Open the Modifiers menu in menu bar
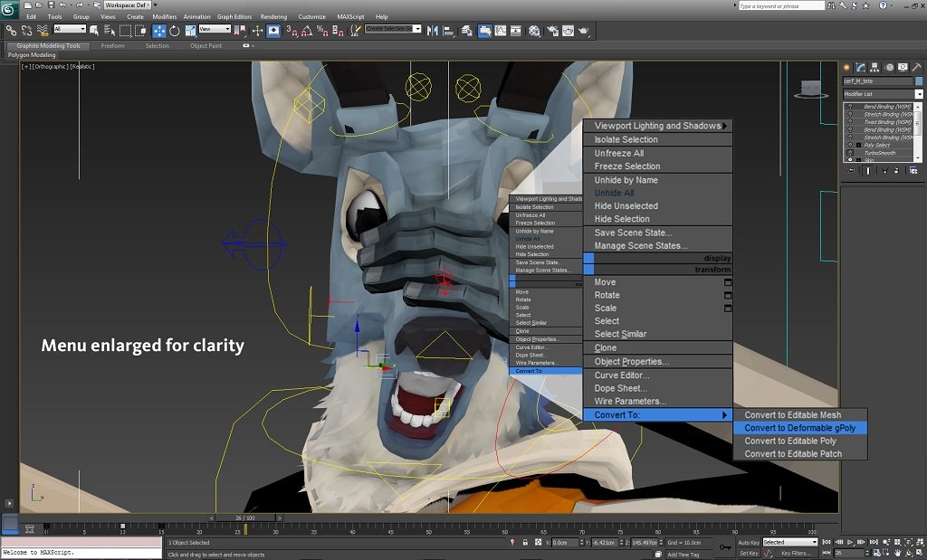 click(165, 16)
